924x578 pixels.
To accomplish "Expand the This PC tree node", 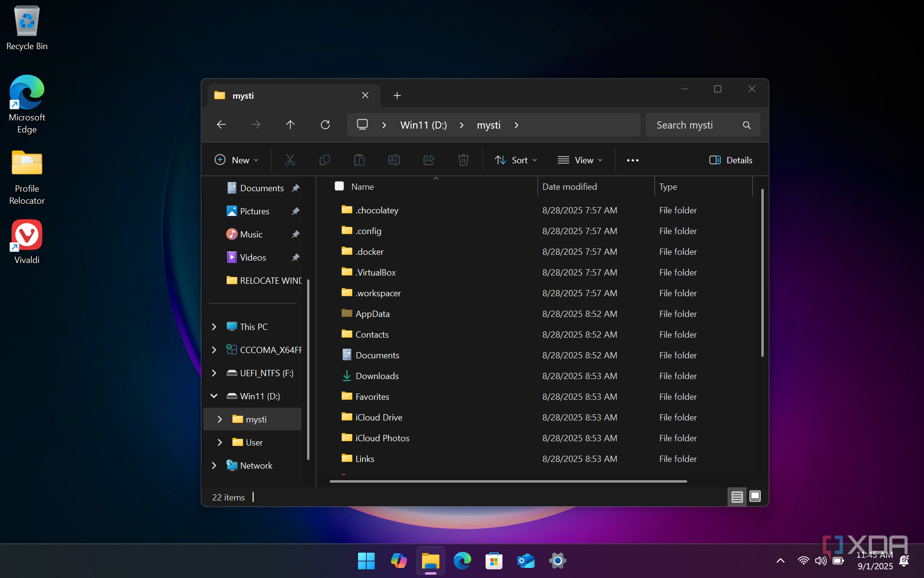I will (x=214, y=327).
